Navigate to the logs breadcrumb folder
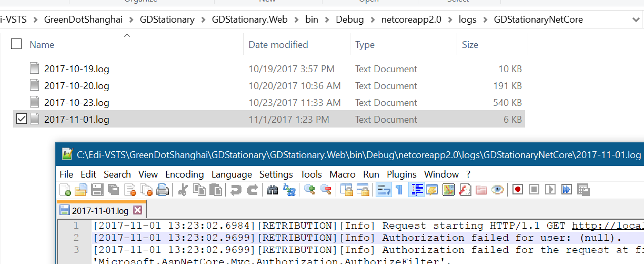 467,20
